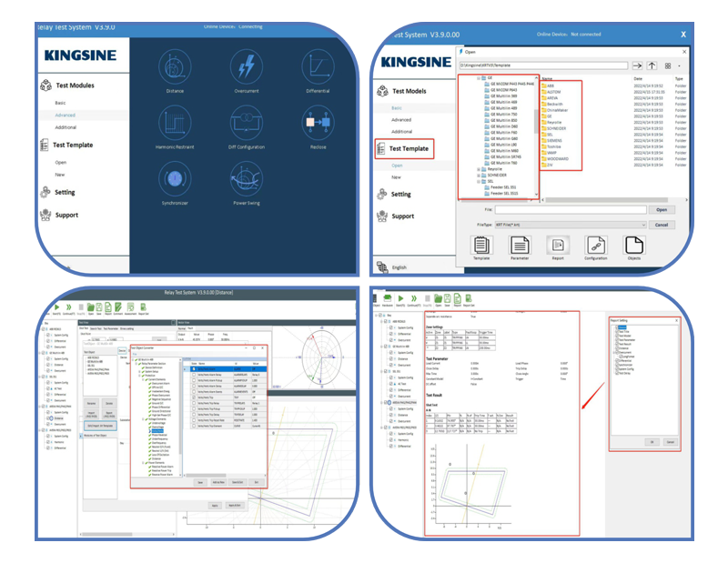Pick the Objects icon in Open dialog
This screenshot has height=563, width=728.
(633, 245)
